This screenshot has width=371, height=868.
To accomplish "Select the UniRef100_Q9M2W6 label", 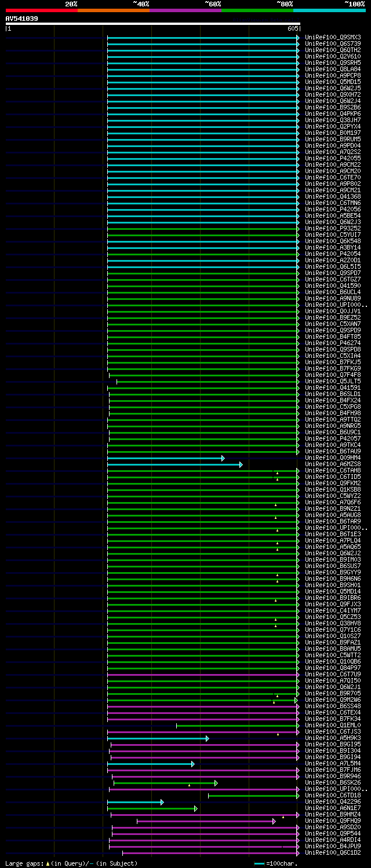I will pos(333,700).
